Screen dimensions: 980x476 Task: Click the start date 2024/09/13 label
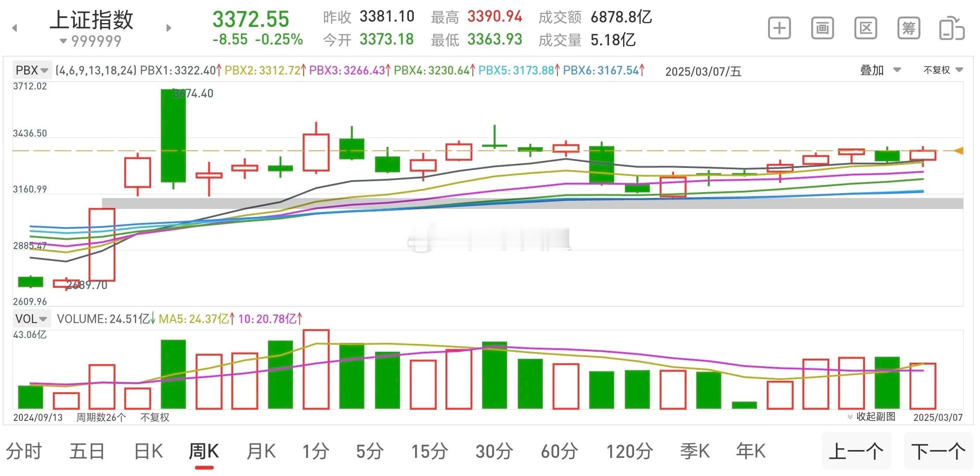point(38,417)
